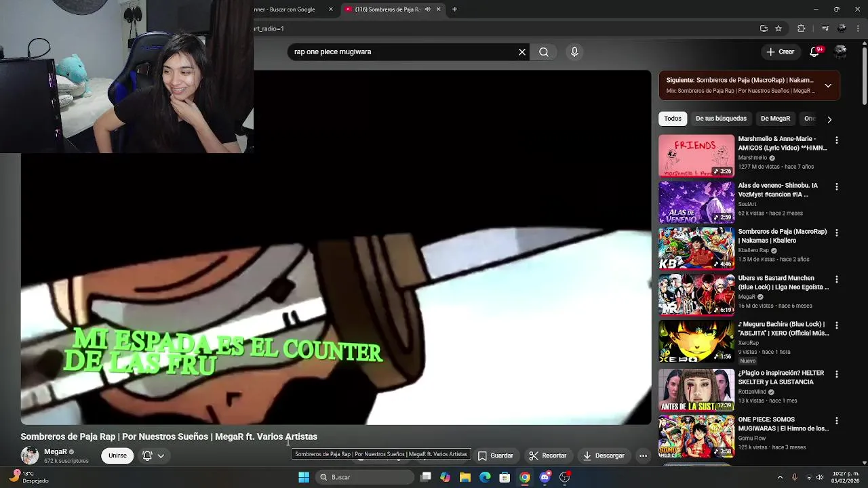Switch to Chrome in taskbar
Image resolution: width=868 pixels, height=488 pixels.
[525, 477]
